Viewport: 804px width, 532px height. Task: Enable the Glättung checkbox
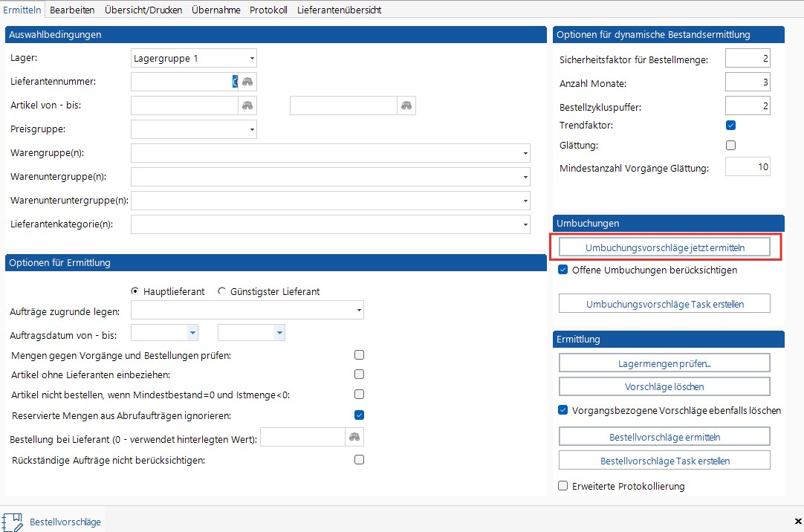click(730, 146)
